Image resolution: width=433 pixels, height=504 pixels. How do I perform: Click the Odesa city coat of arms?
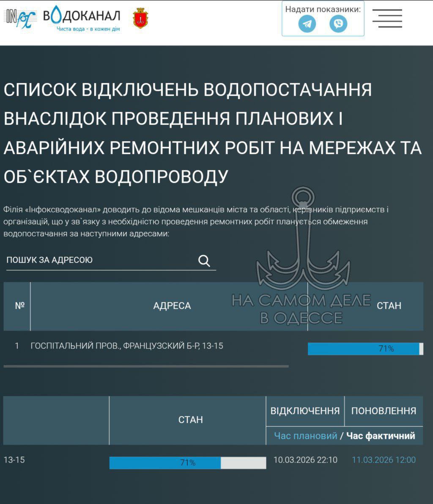pos(140,18)
